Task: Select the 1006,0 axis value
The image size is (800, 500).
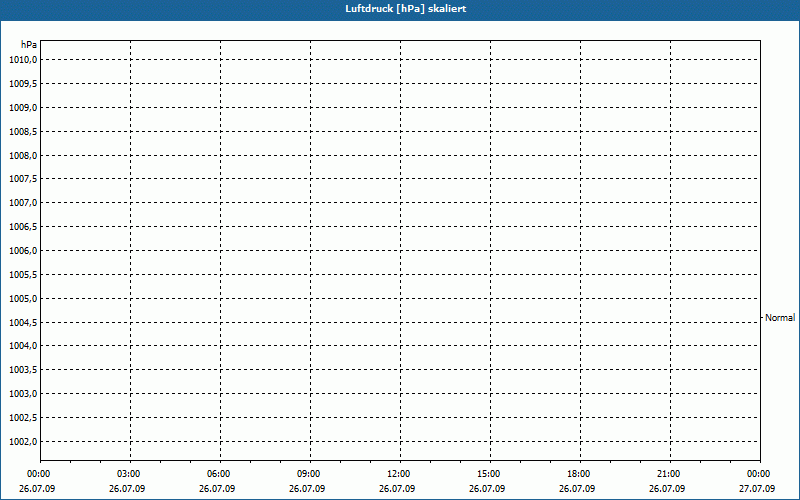Action: point(23,251)
